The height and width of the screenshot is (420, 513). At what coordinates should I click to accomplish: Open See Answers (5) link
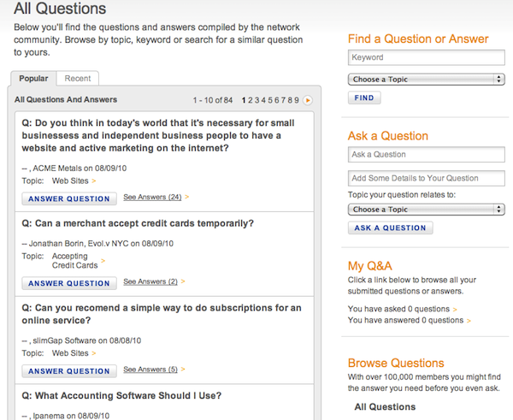click(150, 370)
